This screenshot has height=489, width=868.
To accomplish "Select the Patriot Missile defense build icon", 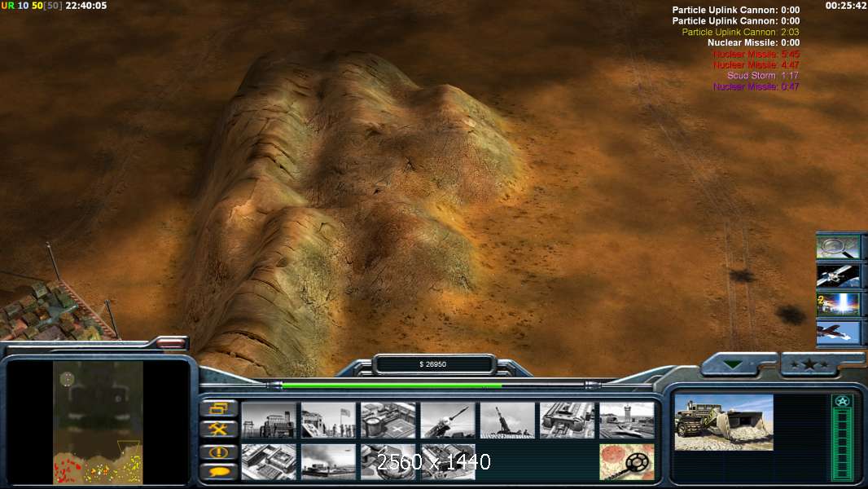I will 448,421.
